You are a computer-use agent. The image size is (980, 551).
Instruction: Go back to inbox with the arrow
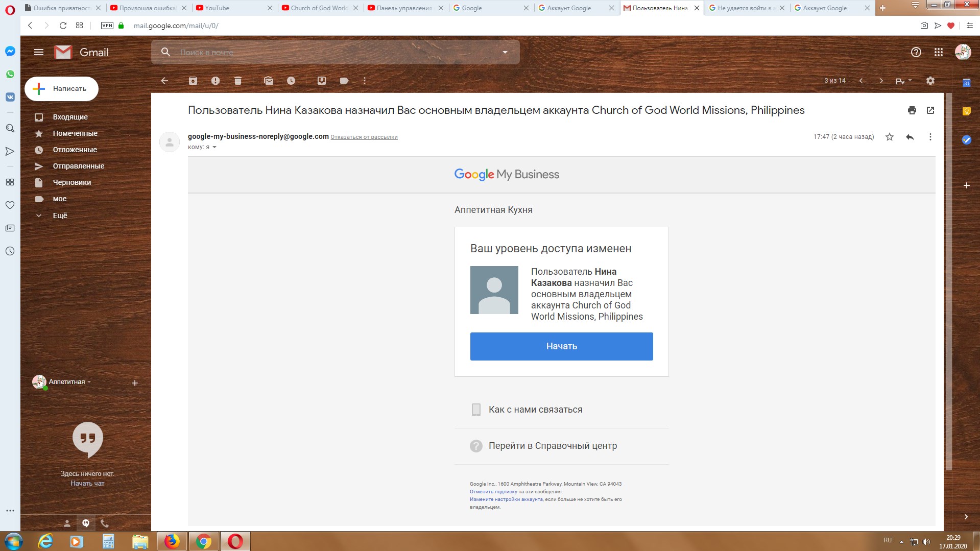point(164,81)
